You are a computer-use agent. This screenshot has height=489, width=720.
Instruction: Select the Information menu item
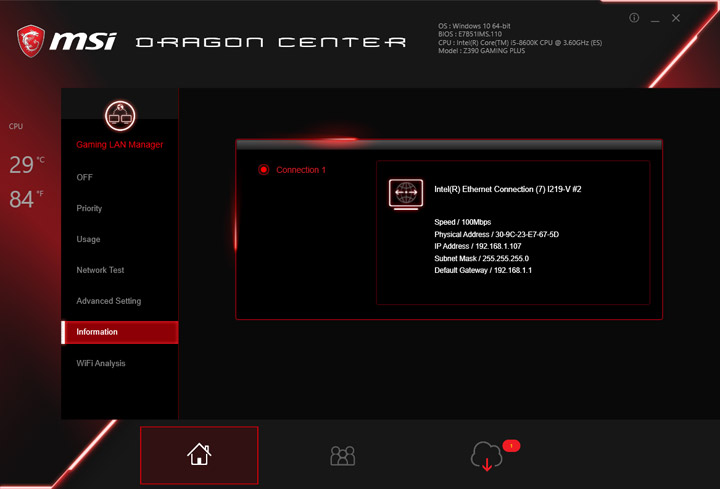(x=120, y=332)
